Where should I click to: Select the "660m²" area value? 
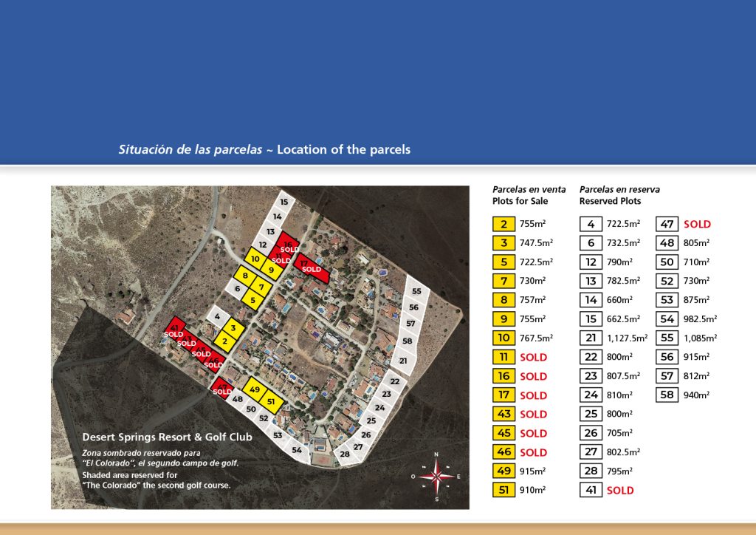tap(619, 299)
